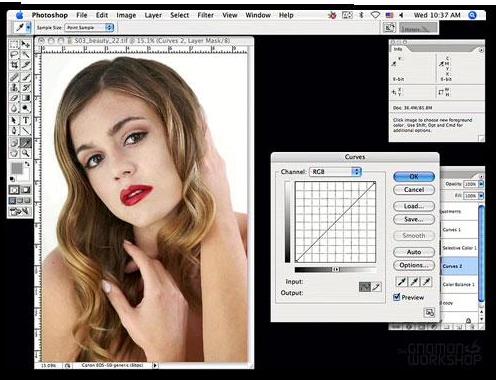The width and height of the screenshot is (496, 380).
Task: Open the Sample Size dropdown
Action: [x=89, y=28]
